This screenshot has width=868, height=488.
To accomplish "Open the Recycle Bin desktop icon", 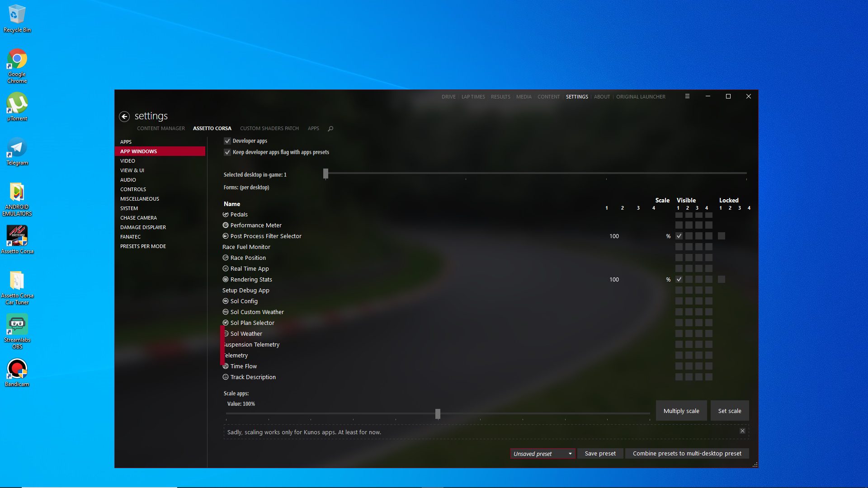I will coord(17,19).
